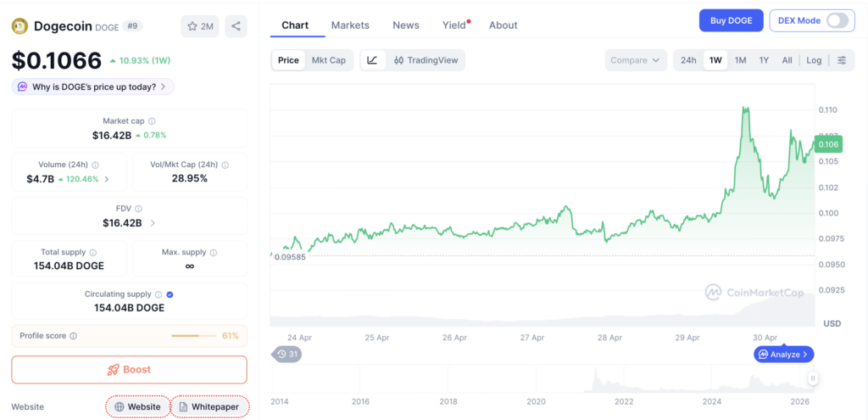868x420 pixels.
Task: Expand FDV details chevron
Action: tap(153, 223)
